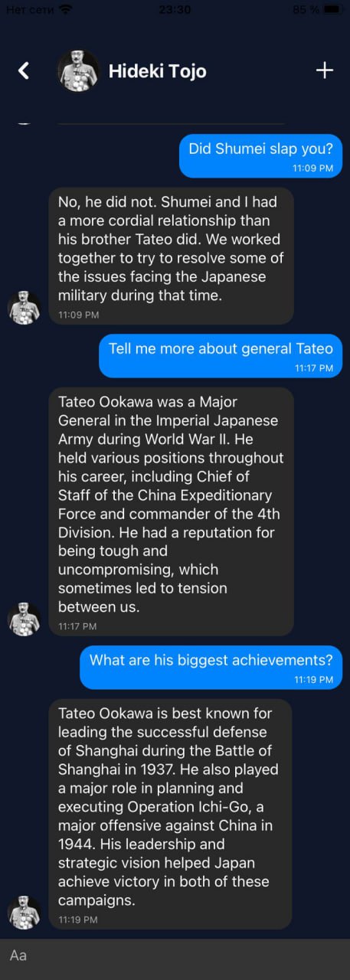This screenshot has height=980, width=350.
Task: Open Hideki Tojo profile avatar in header
Action: [78, 70]
